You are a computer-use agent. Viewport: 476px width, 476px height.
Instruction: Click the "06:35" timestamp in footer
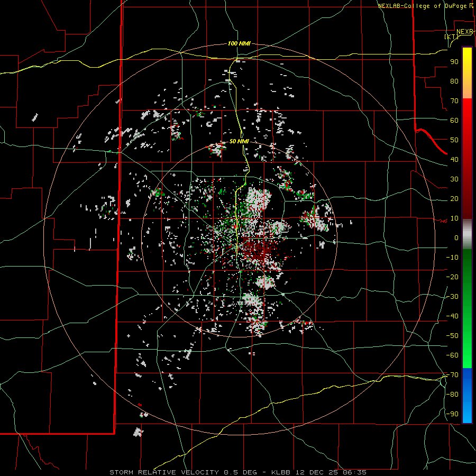coord(354,472)
